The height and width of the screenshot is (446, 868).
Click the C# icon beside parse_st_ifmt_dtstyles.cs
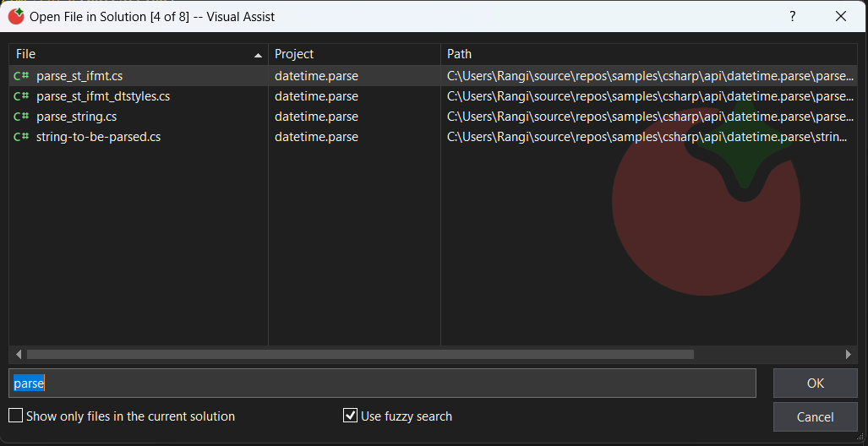click(21, 96)
